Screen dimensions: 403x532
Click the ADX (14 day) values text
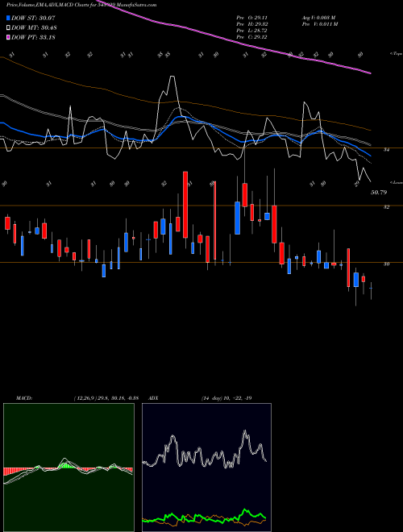click(226, 398)
